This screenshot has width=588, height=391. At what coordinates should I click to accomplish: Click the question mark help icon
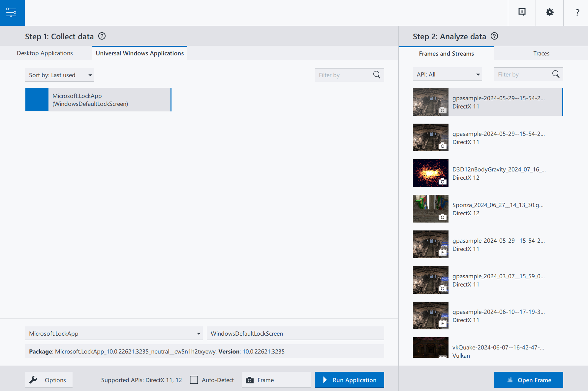pos(577,13)
